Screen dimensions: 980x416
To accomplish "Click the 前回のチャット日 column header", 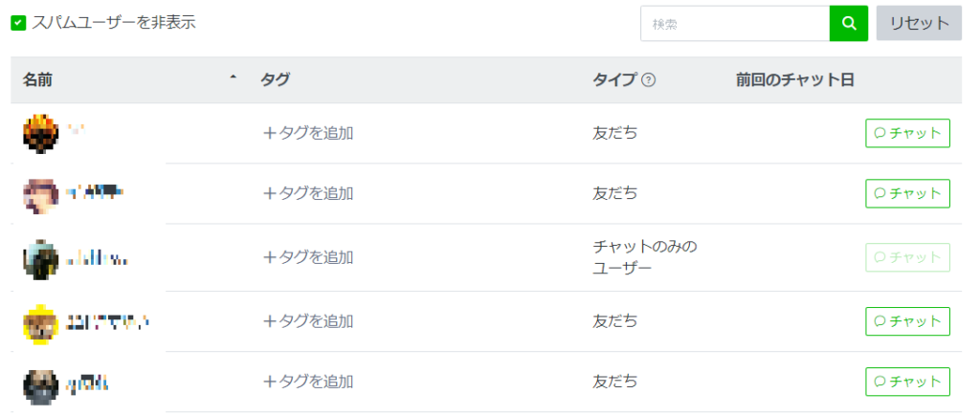I will click(795, 80).
